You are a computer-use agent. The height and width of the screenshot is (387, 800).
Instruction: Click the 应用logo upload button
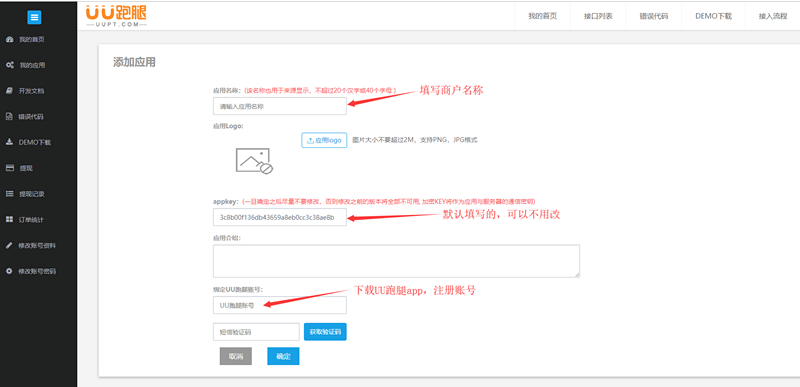(324, 140)
